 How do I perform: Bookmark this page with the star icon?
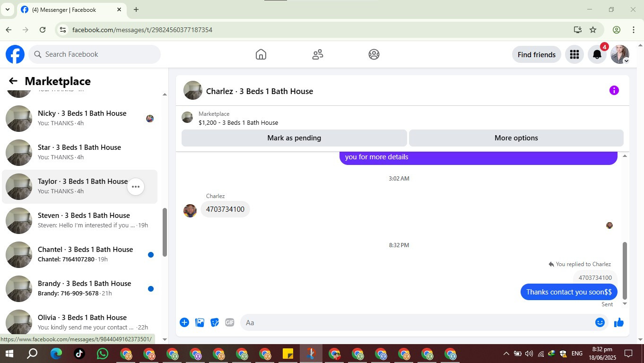(x=593, y=30)
